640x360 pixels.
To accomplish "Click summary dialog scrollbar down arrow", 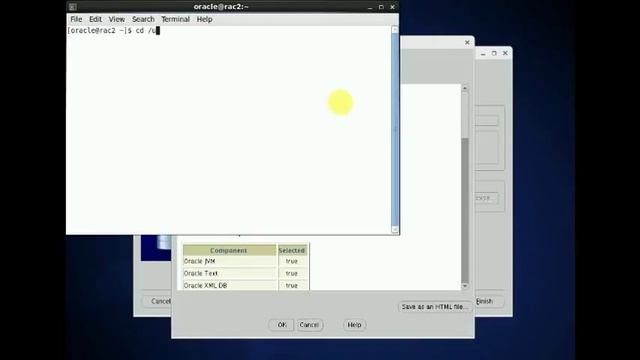I will click(465, 286).
